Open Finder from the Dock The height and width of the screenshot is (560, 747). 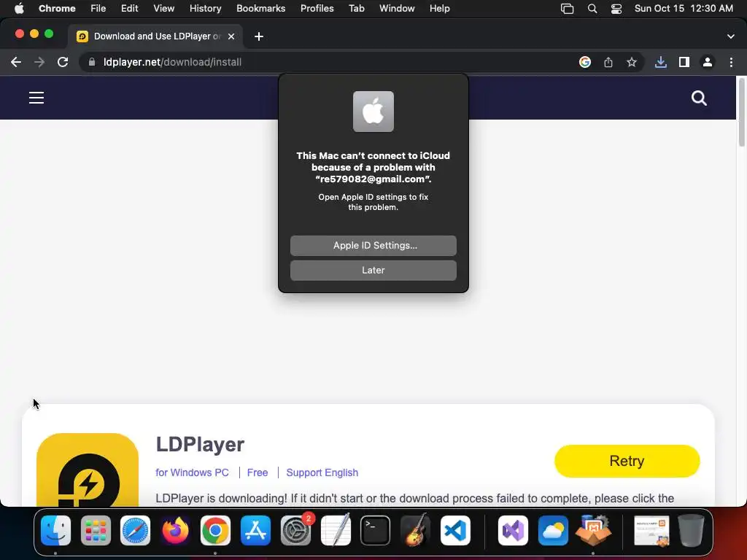tap(55, 531)
